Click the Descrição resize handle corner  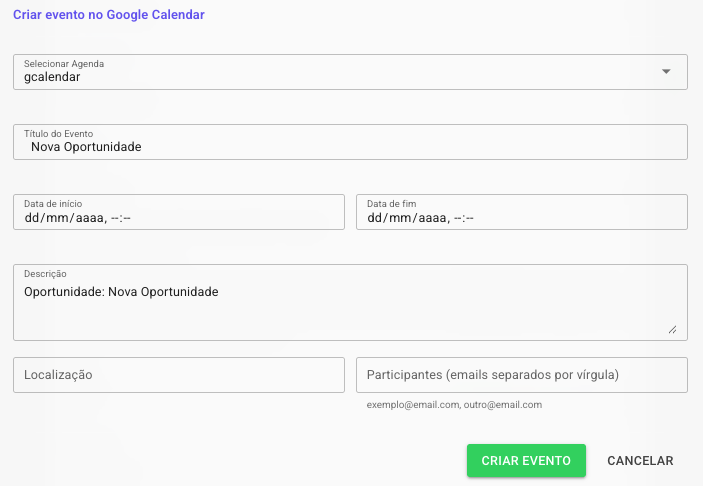coord(672,329)
